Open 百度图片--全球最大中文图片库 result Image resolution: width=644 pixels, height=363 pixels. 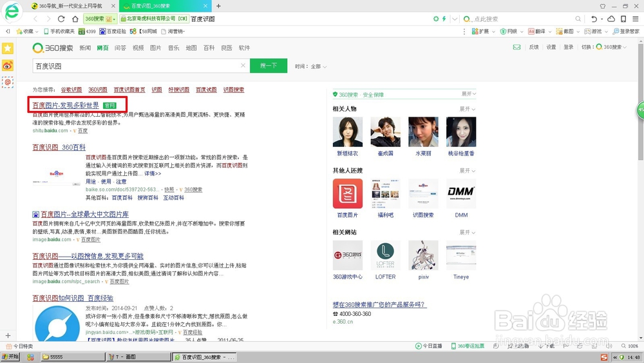tap(84, 214)
